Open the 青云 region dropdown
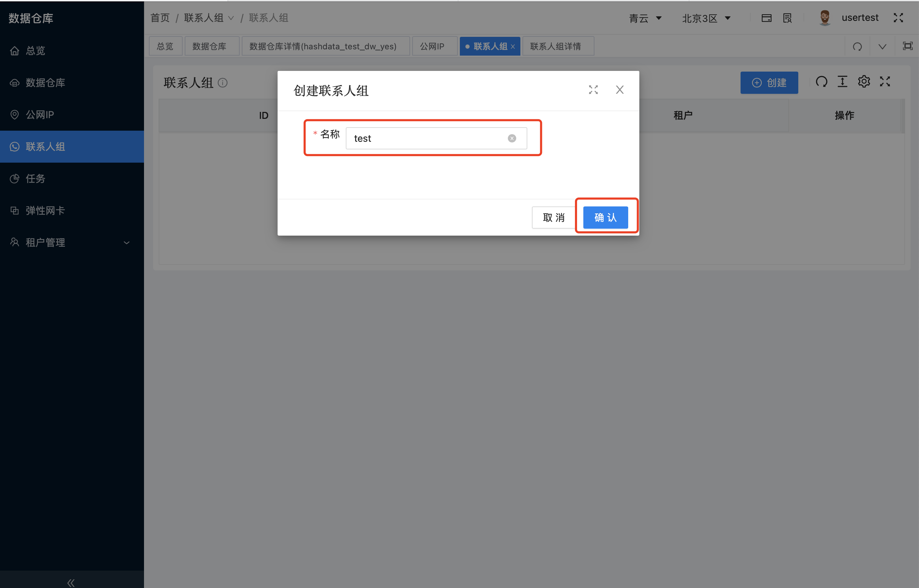This screenshot has width=919, height=588. 645,18
